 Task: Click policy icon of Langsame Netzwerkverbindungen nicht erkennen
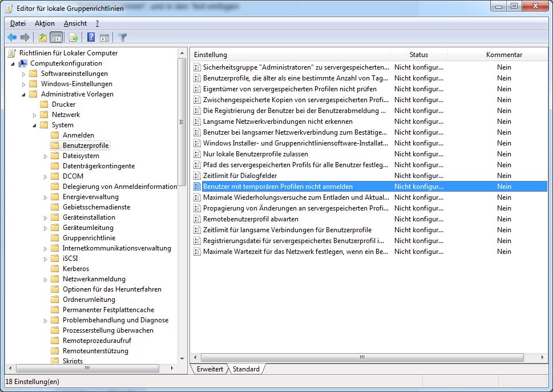[x=197, y=122]
